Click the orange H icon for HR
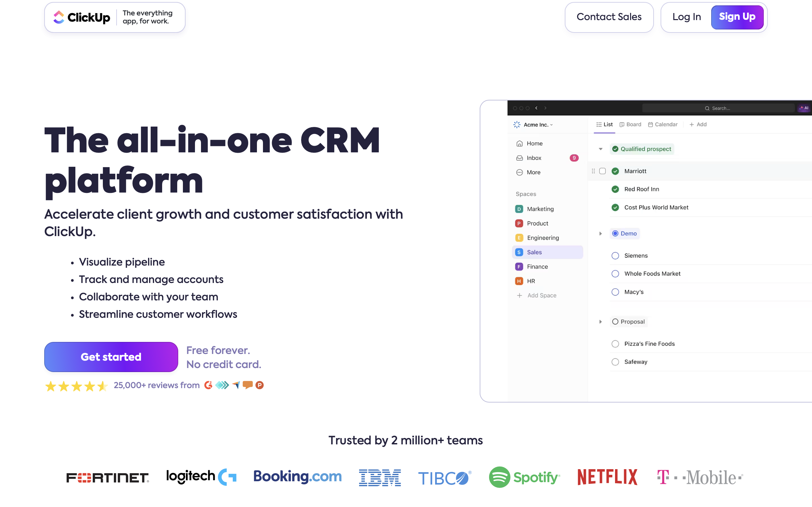Image resolution: width=812 pixels, height=507 pixels. [x=519, y=281]
